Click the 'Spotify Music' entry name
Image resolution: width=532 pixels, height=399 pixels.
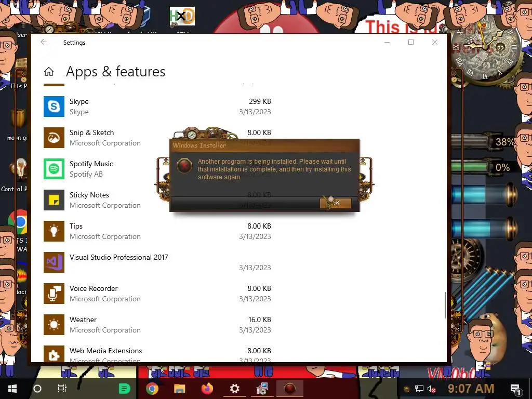(91, 164)
